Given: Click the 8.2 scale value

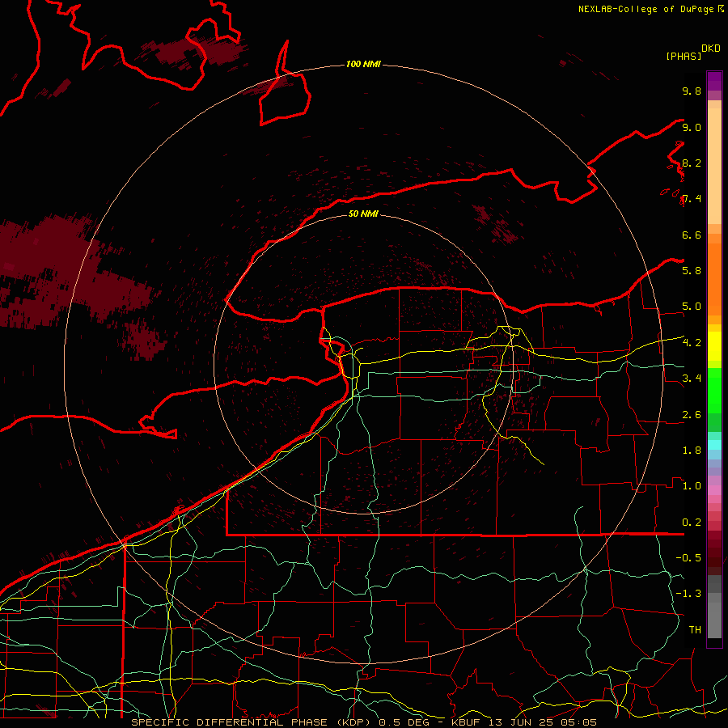Looking at the screenshot, I should point(692,163).
